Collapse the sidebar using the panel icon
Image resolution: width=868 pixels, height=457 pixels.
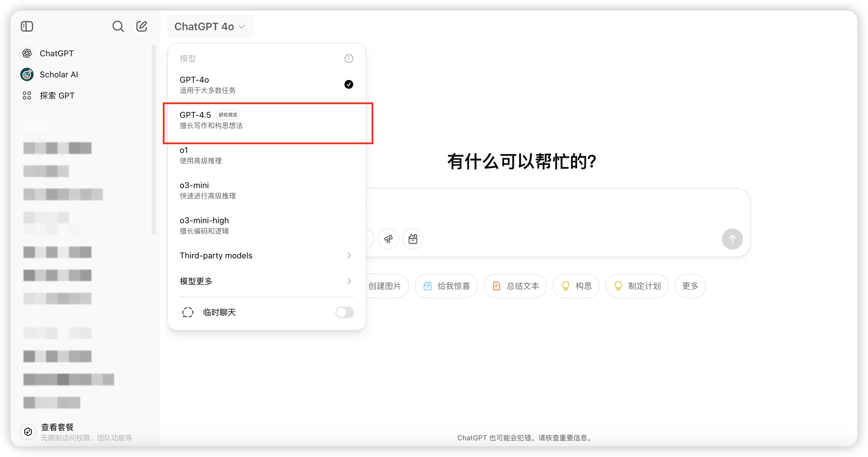27,26
